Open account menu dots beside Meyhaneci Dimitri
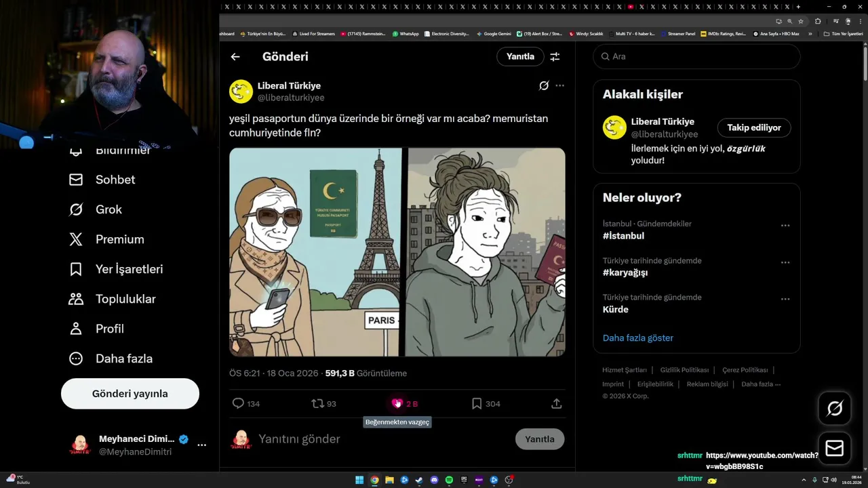The width and height of the screenshot is (868, 488). click(x=201, y=445)
